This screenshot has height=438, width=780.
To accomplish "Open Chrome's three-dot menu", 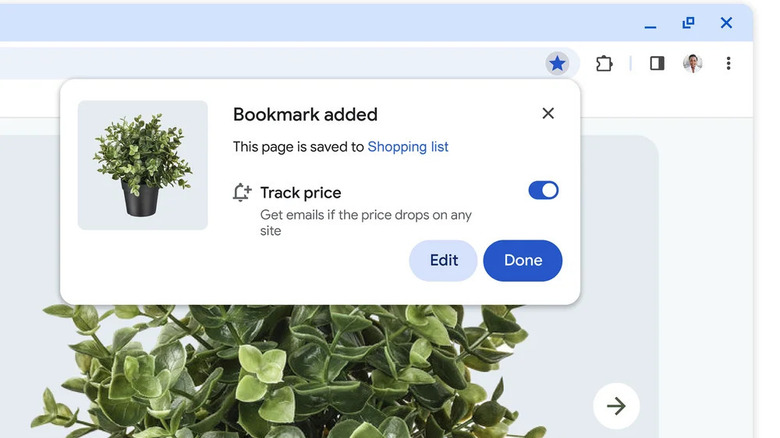I will pyautogui.click(x=728, y=63).
